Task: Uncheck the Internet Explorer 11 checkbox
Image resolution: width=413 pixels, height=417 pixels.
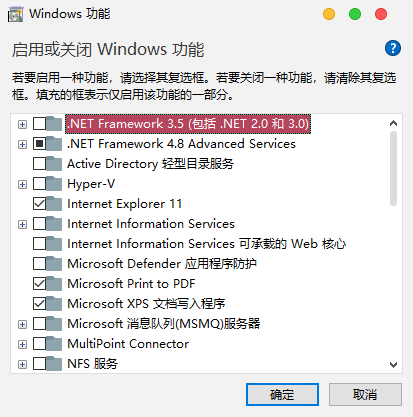Action: (39, 204)
